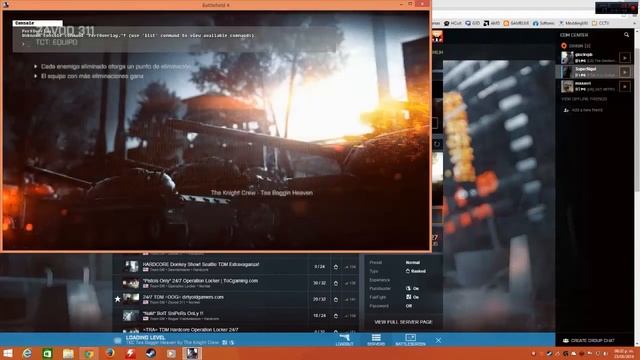Open Chrome from taskbar

tap(89, 353)
